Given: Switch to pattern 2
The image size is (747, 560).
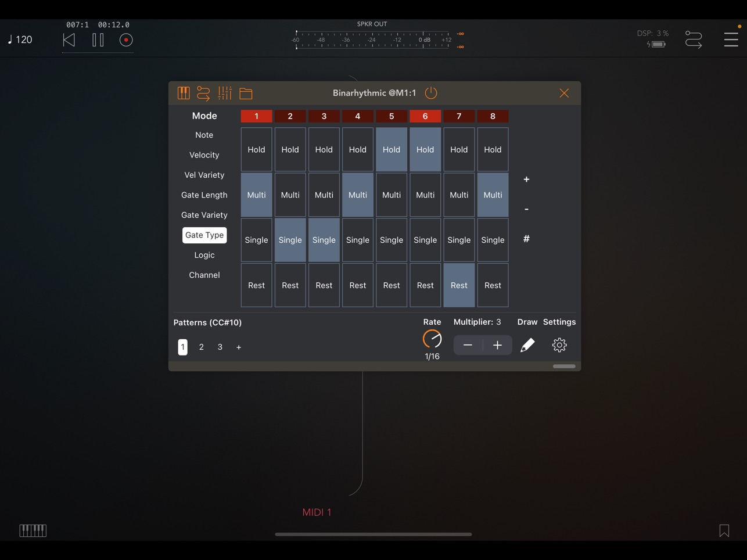Looking at the screenshot, I should point(202,347).
